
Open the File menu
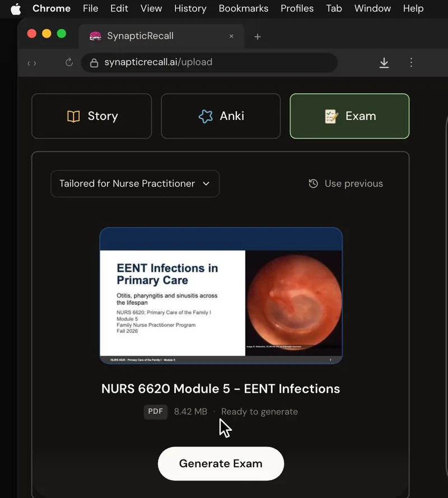coord(91,8)
